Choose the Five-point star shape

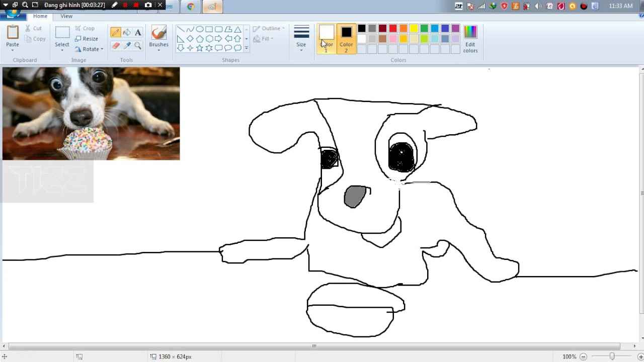click(199, 48)
